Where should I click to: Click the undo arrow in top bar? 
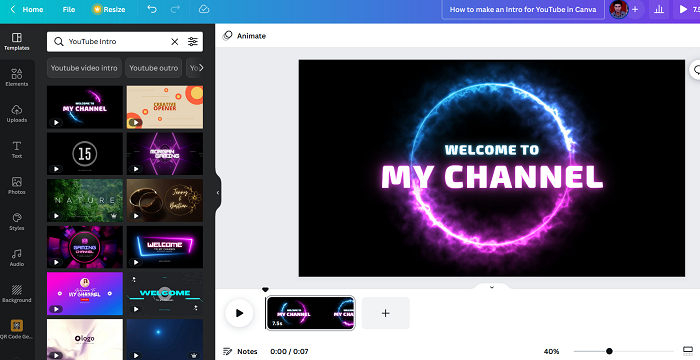[x=152, y=9]
